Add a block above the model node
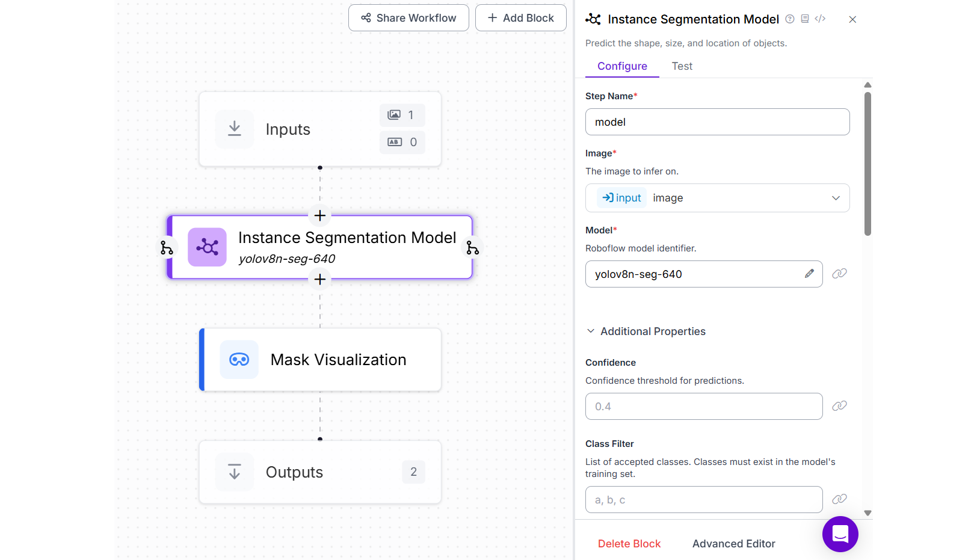The width and height of the screenshot is (980, 560). pos(319,215)
